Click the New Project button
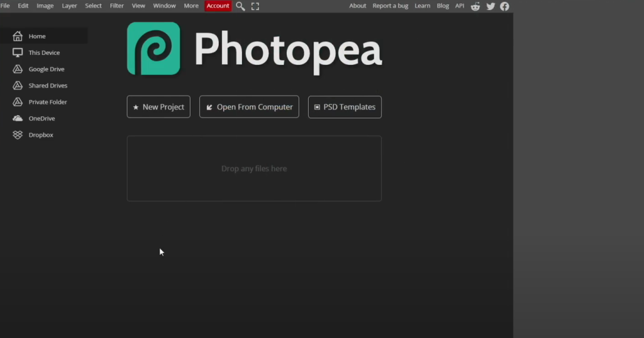644x338 pixels. 158,107
